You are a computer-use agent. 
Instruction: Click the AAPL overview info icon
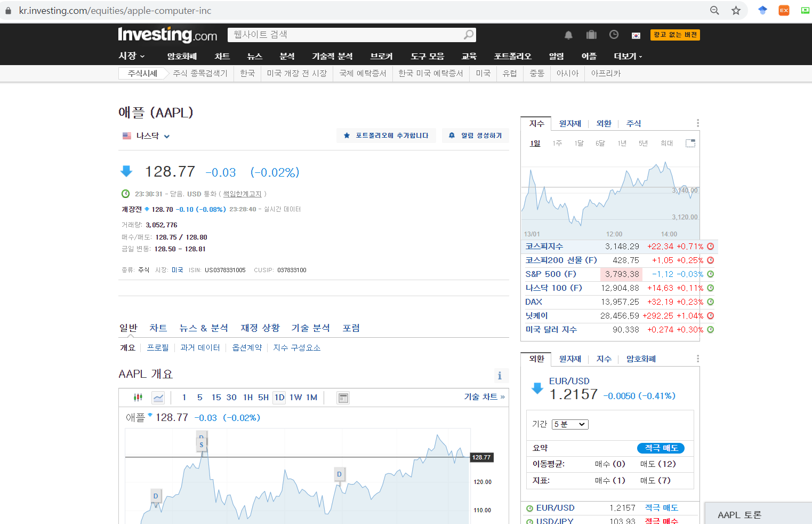[x=500, y=376]
